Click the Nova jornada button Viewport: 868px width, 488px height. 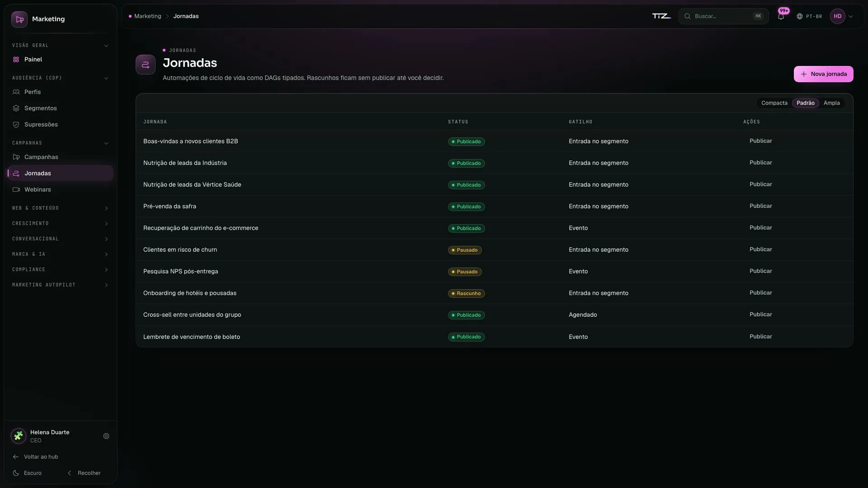(823, 74)
